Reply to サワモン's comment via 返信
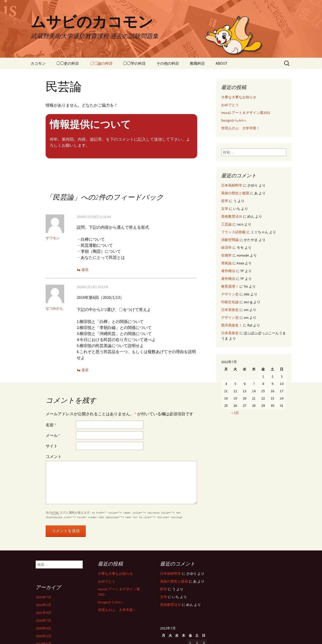 pos(83,270)
